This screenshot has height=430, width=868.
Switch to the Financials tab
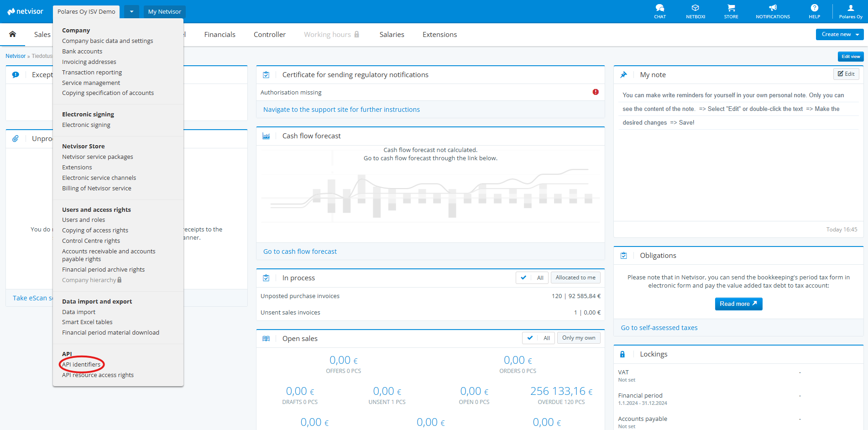tap(220, 35)
